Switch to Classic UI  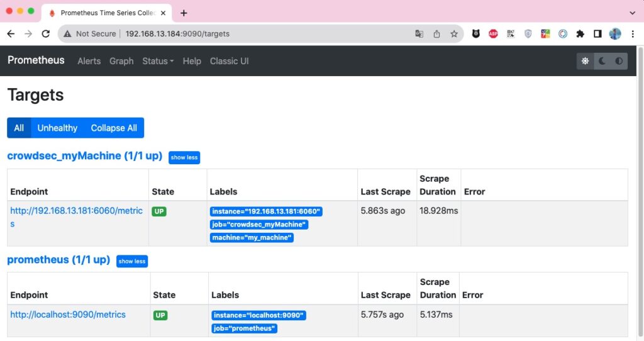point(229,61)
